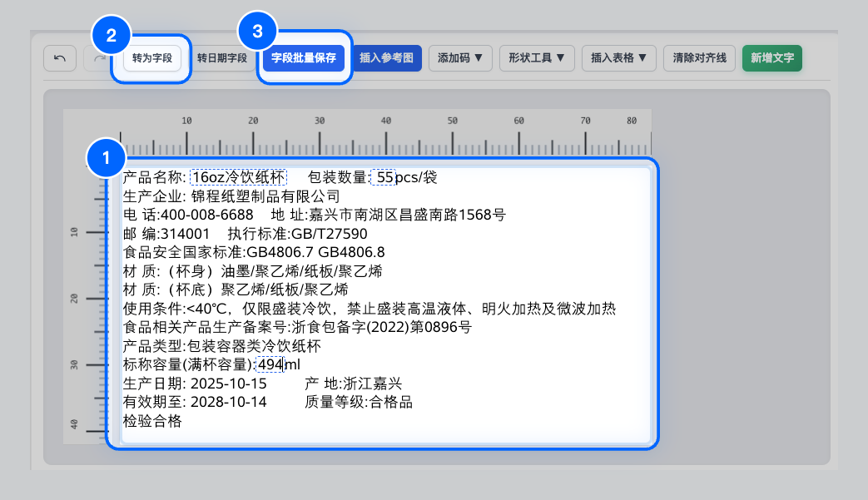
Task: Open the 形状工具 dropdown
Action: [x=537, y=58]
